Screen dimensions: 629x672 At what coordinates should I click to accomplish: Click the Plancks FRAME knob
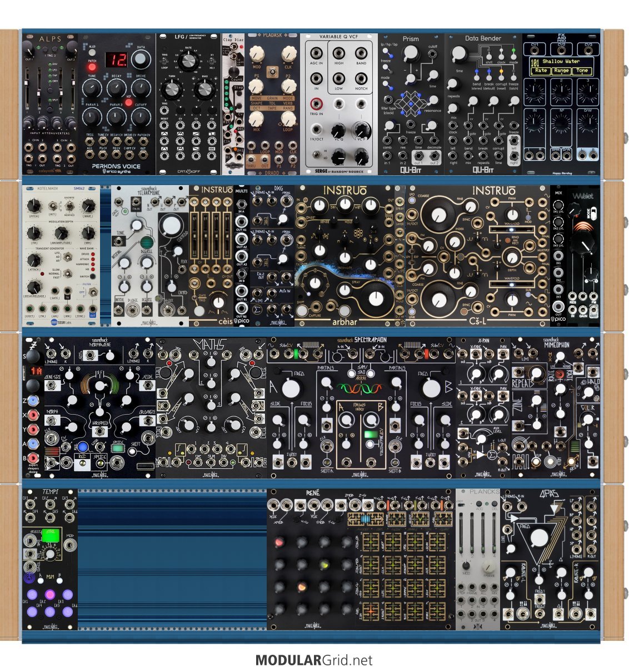click(x=490, y=567)
